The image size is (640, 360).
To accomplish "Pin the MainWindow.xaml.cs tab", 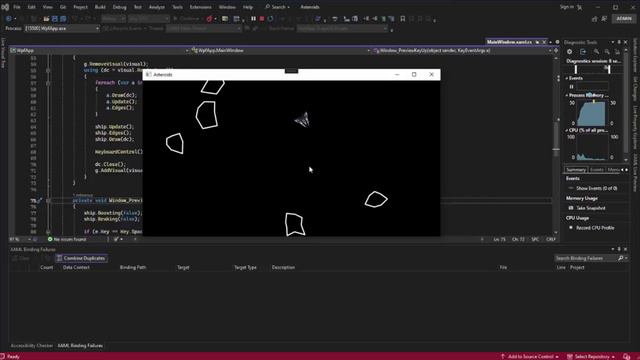I will point(538,42).
